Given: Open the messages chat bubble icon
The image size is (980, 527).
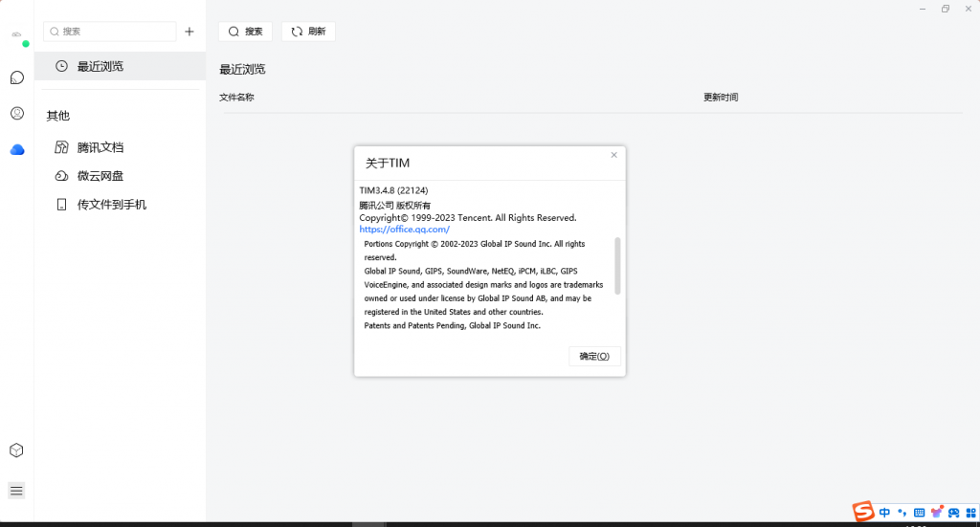Looking at the screenshot, I should pyautogui.click(x=17, y=77).
